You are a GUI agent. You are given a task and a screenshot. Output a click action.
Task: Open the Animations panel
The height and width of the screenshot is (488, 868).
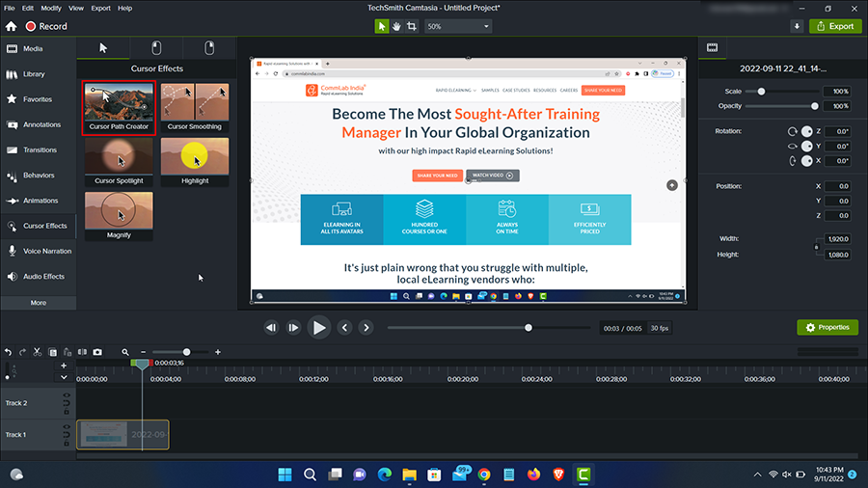pos(38,201)
